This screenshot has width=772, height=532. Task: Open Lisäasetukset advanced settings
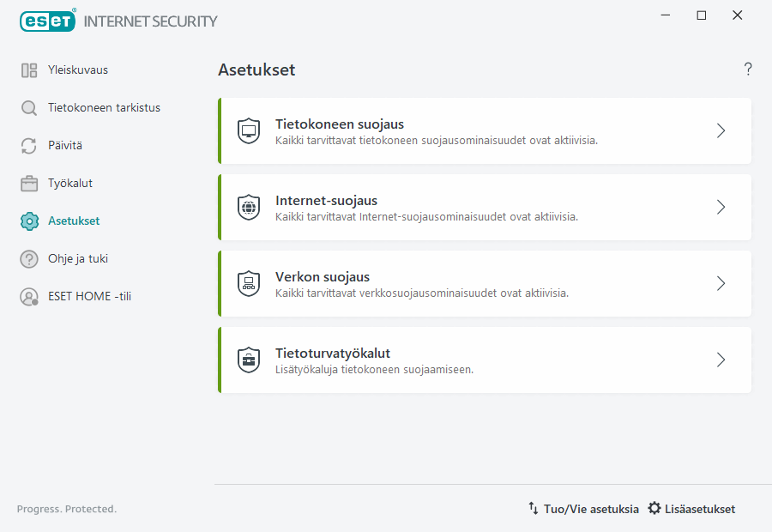tap(700, 509)
